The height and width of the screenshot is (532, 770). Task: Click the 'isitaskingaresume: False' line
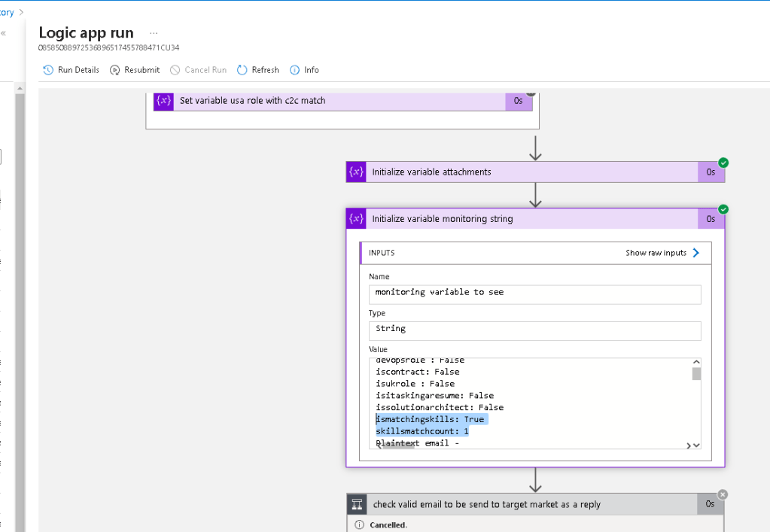(434, 395)
